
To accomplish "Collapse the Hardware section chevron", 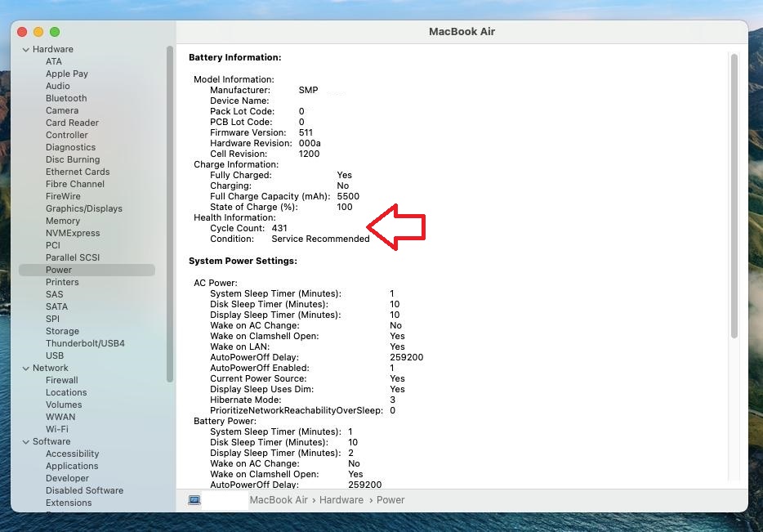I will pyautogui.click(x=26, y=50).
